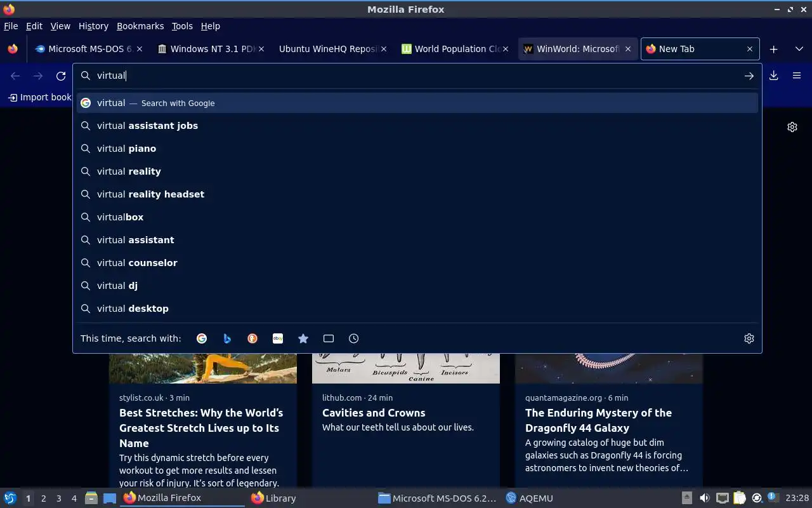Search with Google one-off icon
The image size is (812, 508).
pyautogui.click(x=202, y=338)
